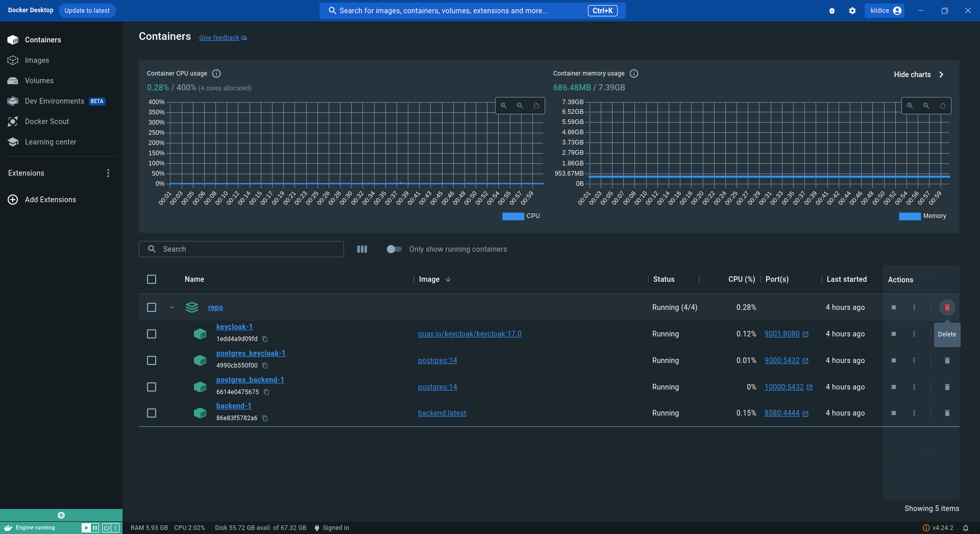Click the global search bar
The width and height of the screenshot is (980, 534).
coord(473,11)
